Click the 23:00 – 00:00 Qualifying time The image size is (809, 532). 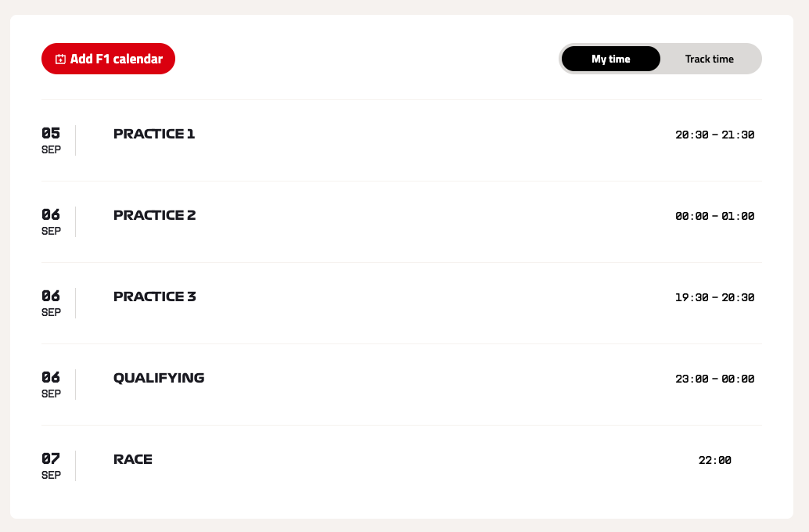tap(714, 379)
